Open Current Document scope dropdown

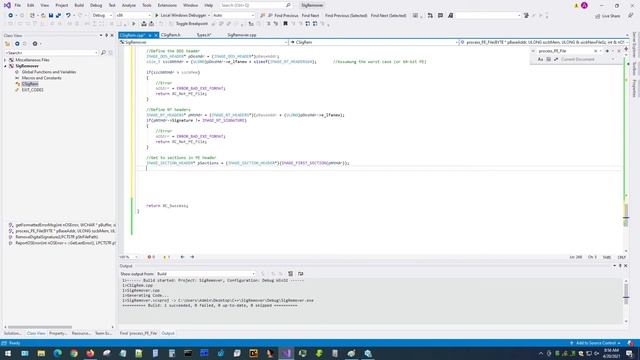pyautogui.click(x=587, y=60)
